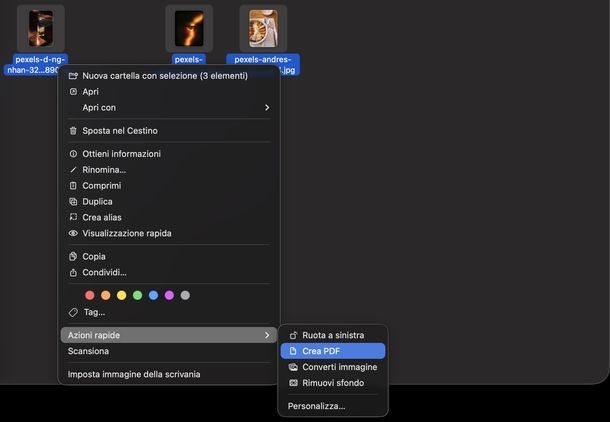Click the eye icon beside Visualizzazione rapida

click(x=73, y=233)
